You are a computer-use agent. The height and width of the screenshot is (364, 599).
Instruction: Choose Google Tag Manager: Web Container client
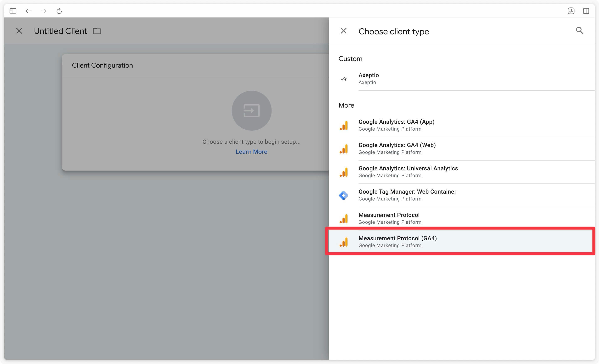pyautogui.click(x=461, y=195)
